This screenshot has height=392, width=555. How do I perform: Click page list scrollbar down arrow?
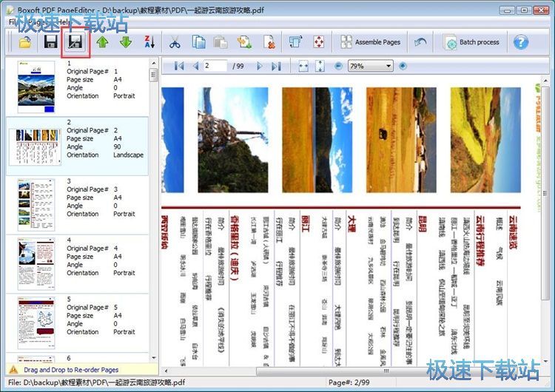[154, 358]
